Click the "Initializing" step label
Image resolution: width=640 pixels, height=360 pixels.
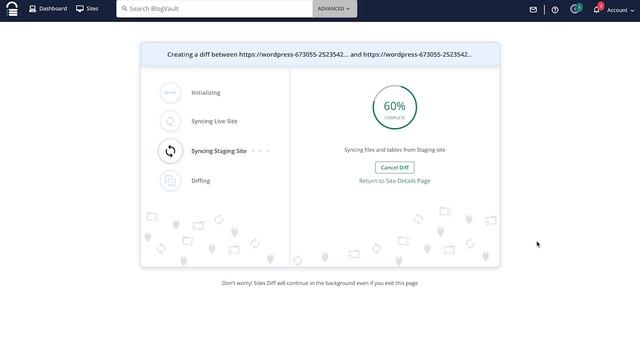[x=206, y=93]
